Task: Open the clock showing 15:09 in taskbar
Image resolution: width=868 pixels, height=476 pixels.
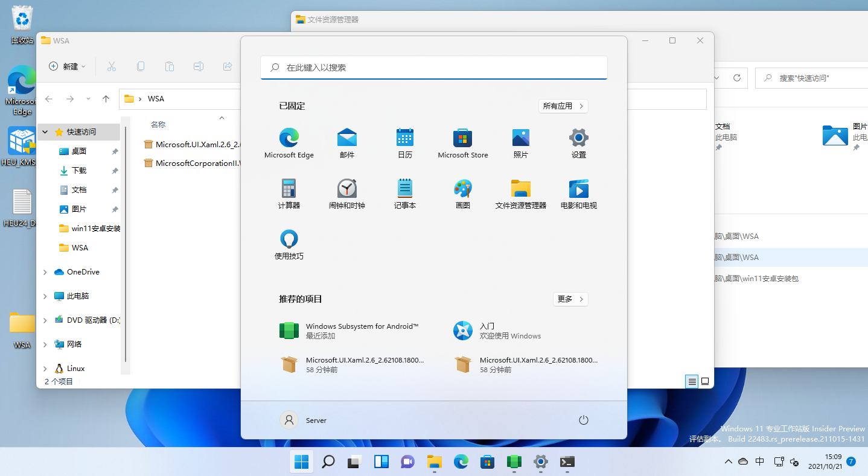Action: [x=825, y=462]
